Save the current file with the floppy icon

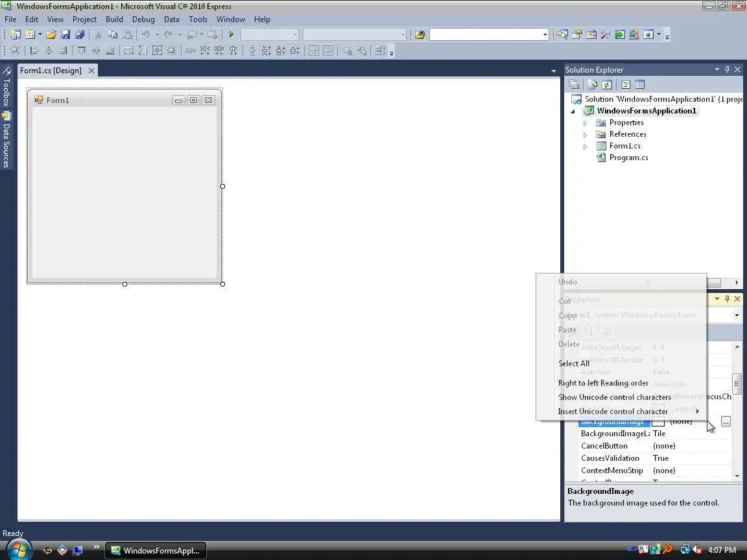tap(65, 34)
